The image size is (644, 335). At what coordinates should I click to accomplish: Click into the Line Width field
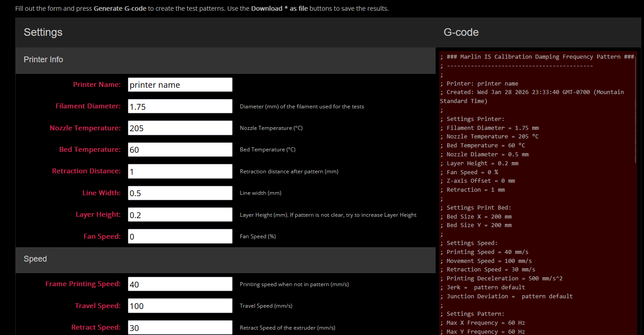click(180, 193)
